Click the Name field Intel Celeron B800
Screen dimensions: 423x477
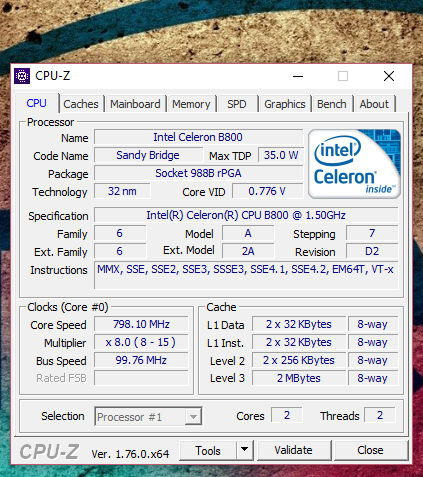(x=199, y=137)
